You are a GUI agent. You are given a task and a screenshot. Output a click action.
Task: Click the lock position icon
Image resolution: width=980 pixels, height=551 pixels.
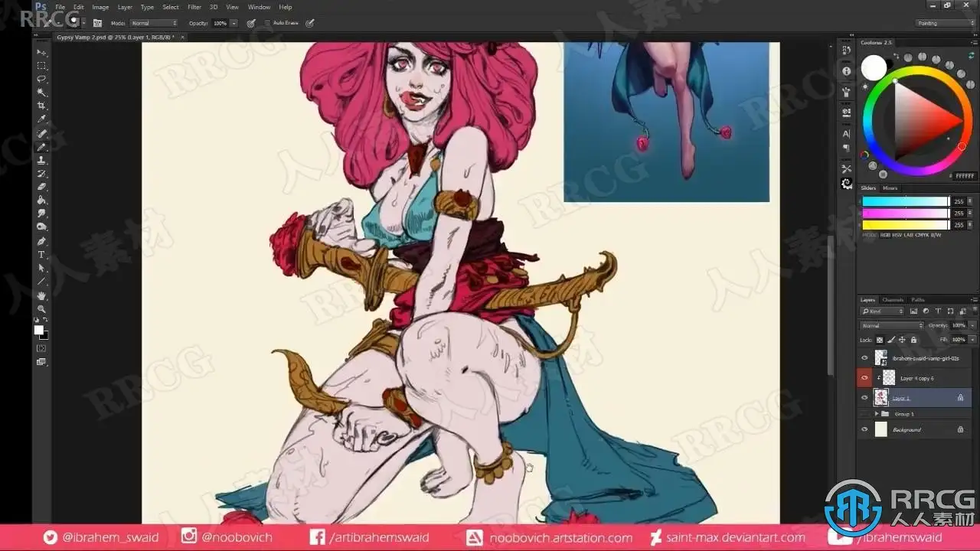click(902, 340)
